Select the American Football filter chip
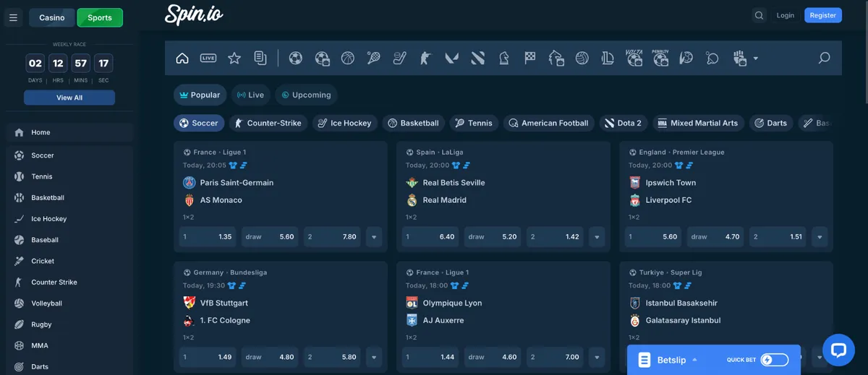The height and width of the screenshot is (375, 868). [548, 123]
